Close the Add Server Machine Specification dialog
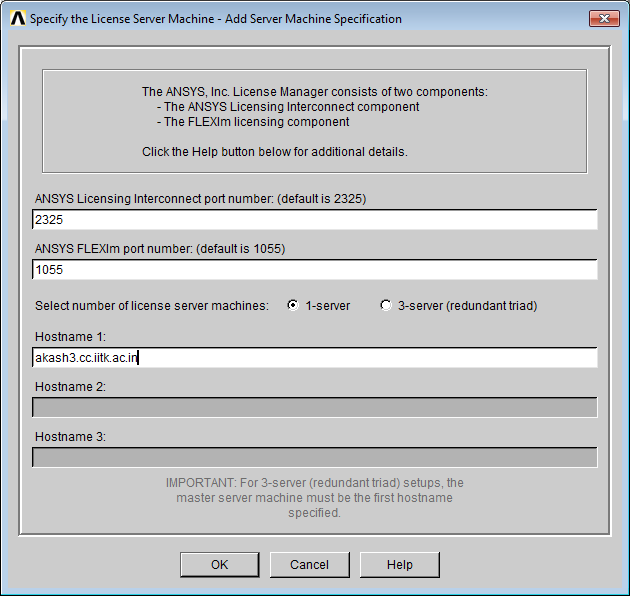Image resolution: width=630 pixels, height=596 pixels. click(603, 18)
